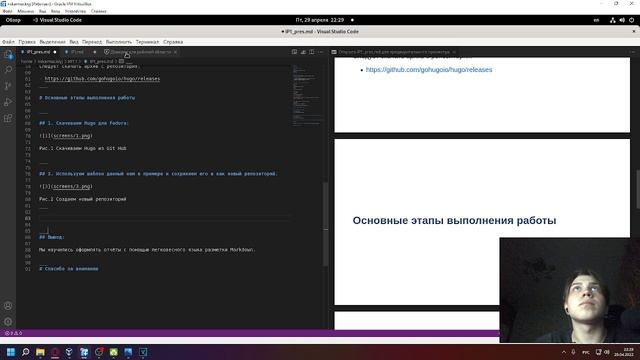The height and width of the screenshot is (360, 640).
Task: Click the middle editor title action icon
Action: (x=303, y=52)
